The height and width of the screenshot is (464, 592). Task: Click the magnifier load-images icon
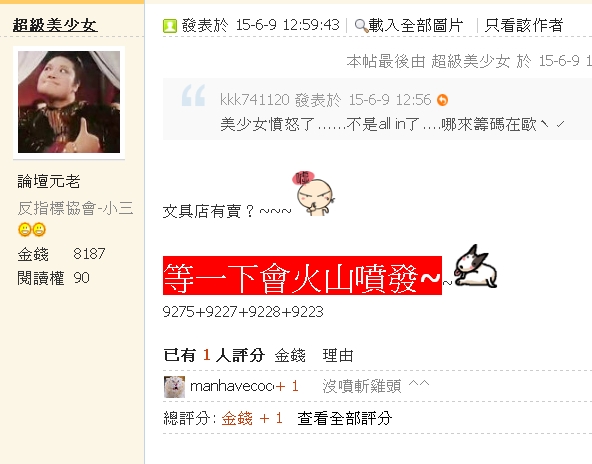pos(361,26)
